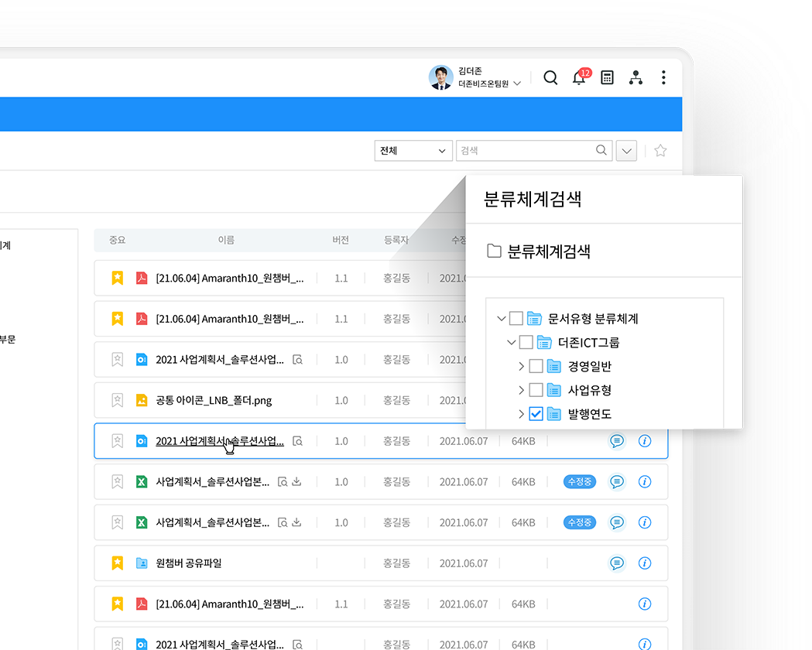Viewport: 812px width, 650px height.
Task: Click version 1.0 in the 공통 아이콘_LNB_폴더.png row
Action: (x=341, y=400)
